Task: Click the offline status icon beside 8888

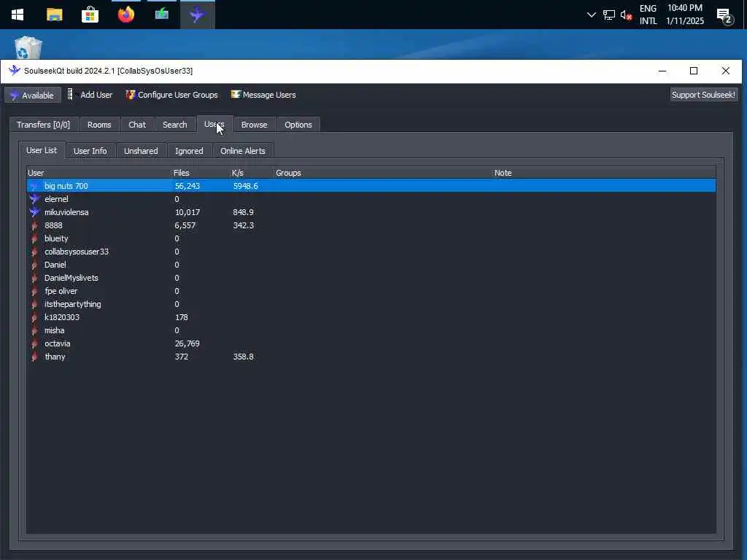Action: coord(34,225)
